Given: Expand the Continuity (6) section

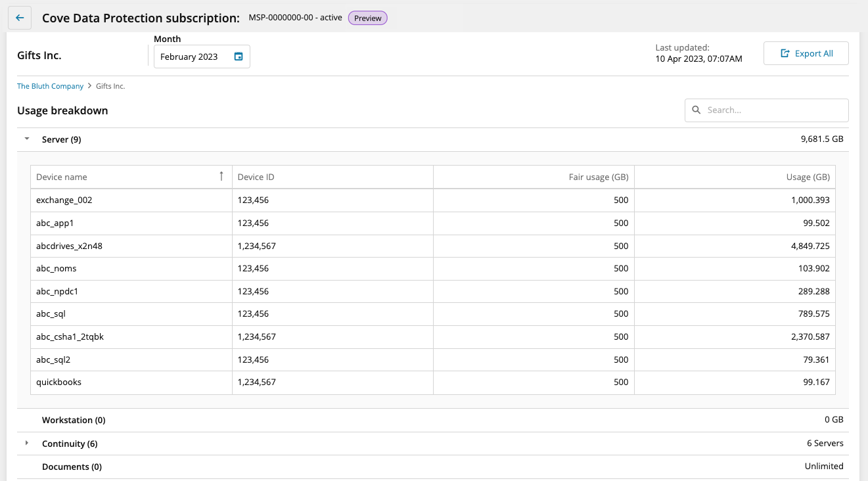Looking at the screenshot, I should coord(27,444).
